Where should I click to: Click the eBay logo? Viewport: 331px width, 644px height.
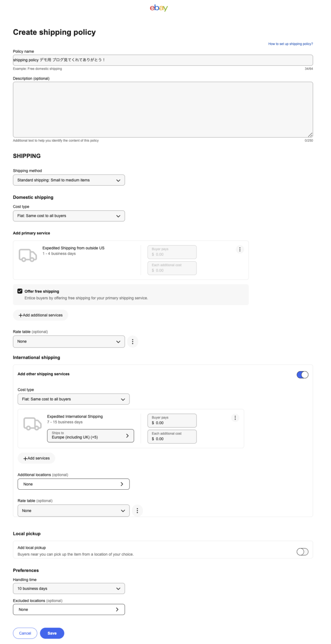point(159,8)
